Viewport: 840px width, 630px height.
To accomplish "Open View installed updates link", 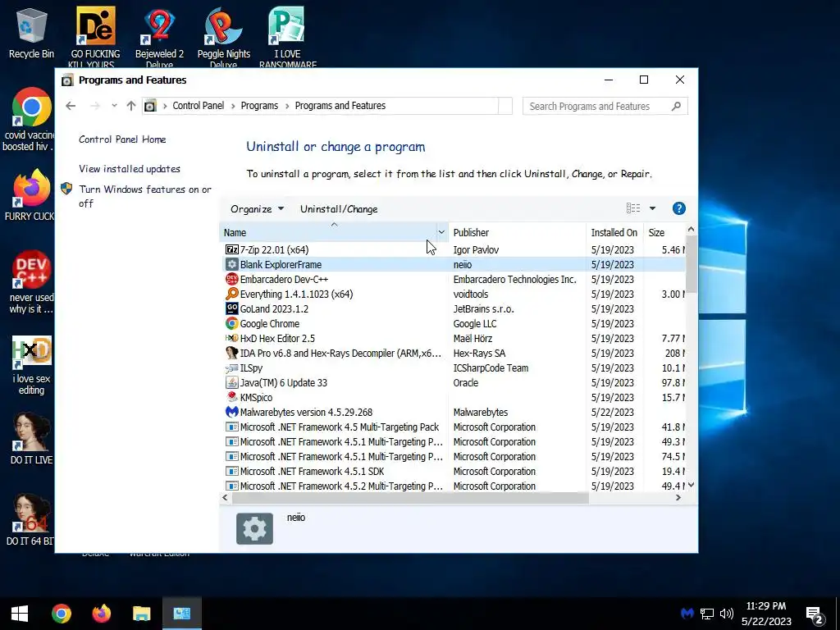I will point(129,169).
